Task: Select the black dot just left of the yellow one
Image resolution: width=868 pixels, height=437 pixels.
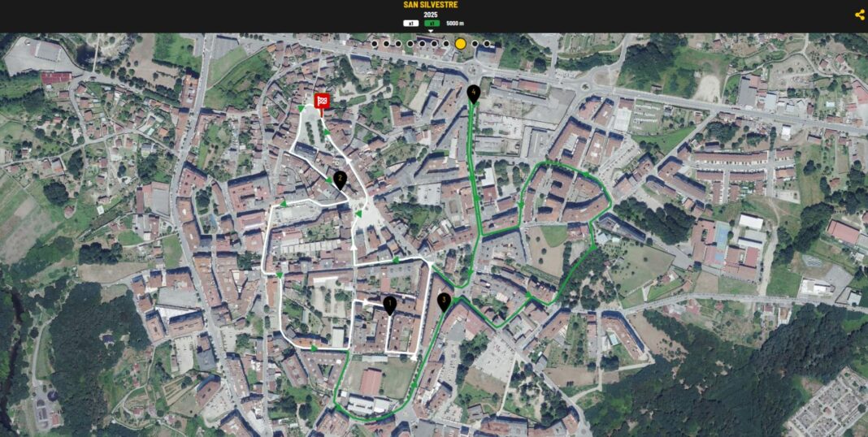Action: (x=445, y=44)
